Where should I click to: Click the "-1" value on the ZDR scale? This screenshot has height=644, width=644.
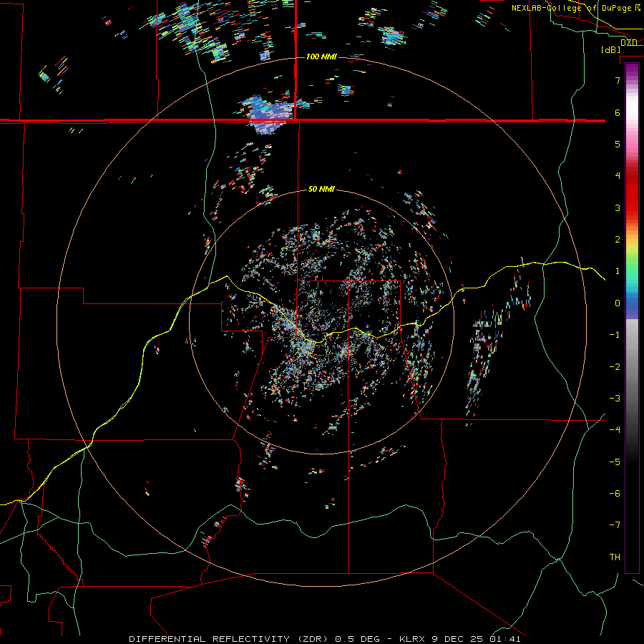(615, 335)
